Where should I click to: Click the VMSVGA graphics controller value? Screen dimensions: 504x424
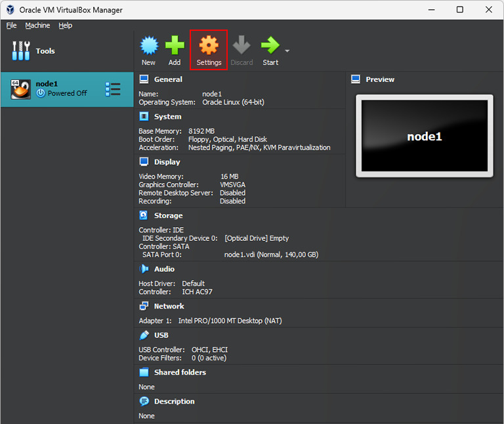[233, 184]
